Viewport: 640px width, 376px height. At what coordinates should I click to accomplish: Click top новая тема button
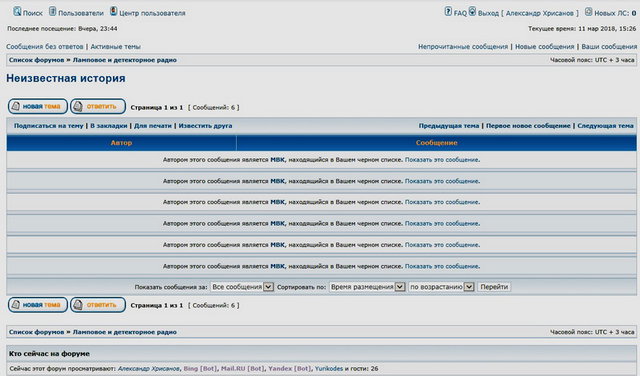tap(38, 107)
